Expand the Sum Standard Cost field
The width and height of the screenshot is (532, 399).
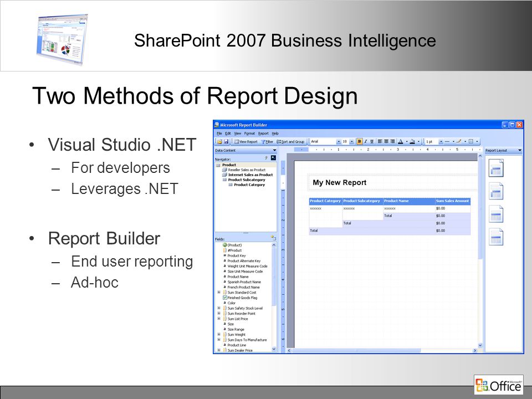(x=219, y=292)
